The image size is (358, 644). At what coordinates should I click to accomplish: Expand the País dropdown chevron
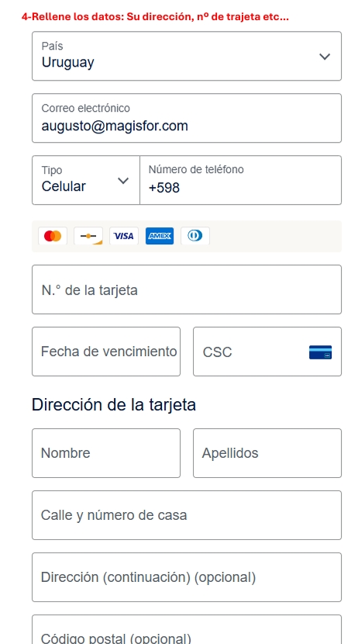tap(325, 57)
